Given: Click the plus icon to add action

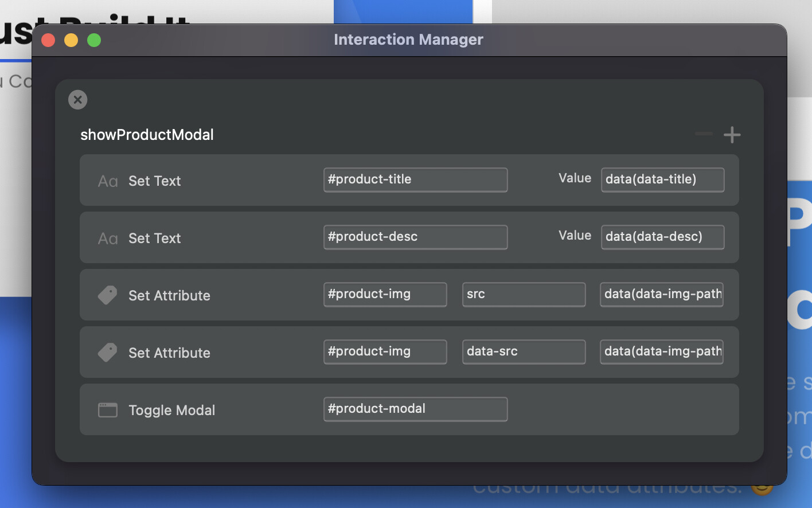Looking at the screenshot, I should pos(732,135).
